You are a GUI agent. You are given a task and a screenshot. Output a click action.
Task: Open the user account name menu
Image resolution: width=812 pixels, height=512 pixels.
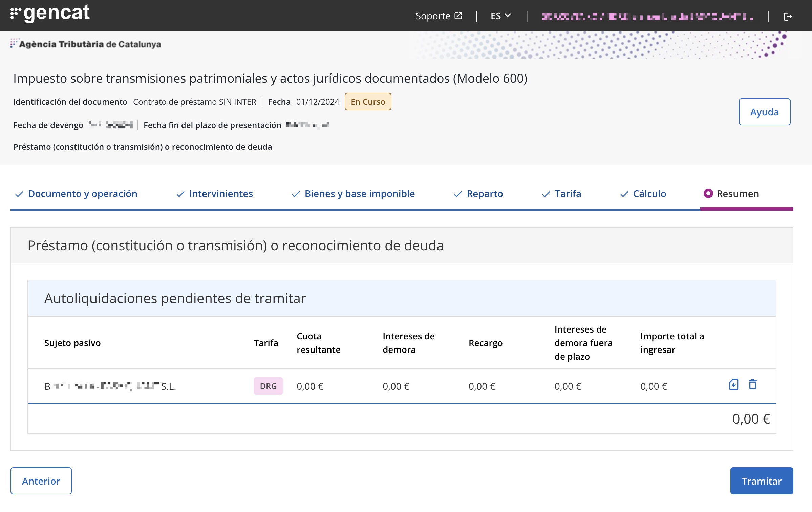pyautogui.click(x=647, y=16)
